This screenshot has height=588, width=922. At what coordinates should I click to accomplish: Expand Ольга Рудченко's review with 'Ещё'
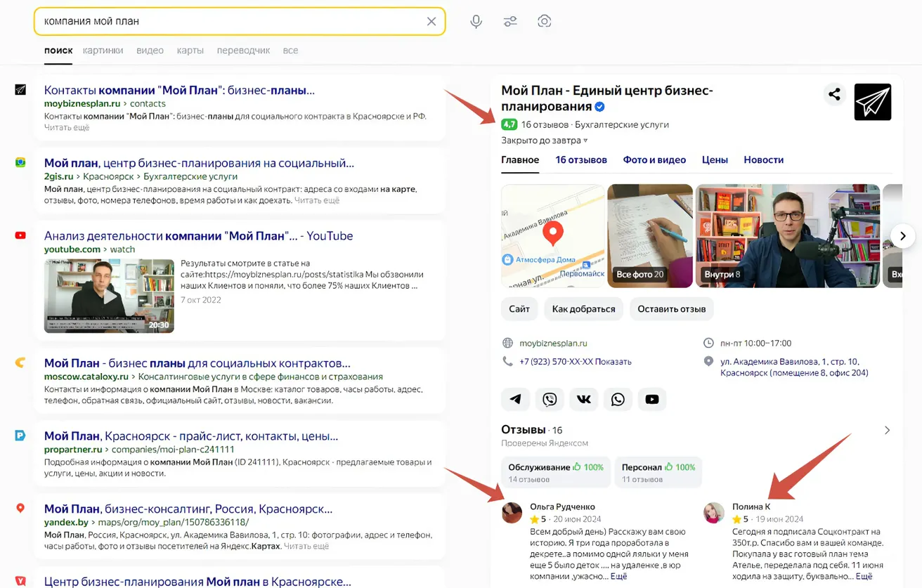[x=618, y=576]
